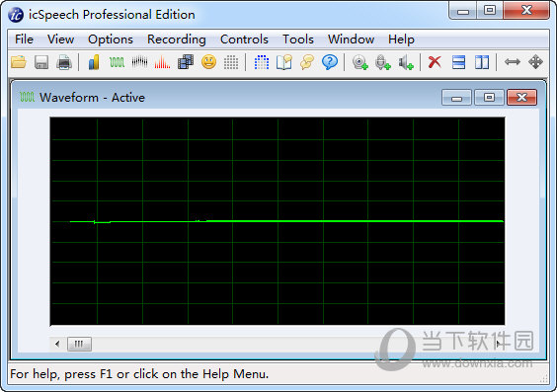Open the Help menu
The image size is (557, 392).
coord(401,39)
